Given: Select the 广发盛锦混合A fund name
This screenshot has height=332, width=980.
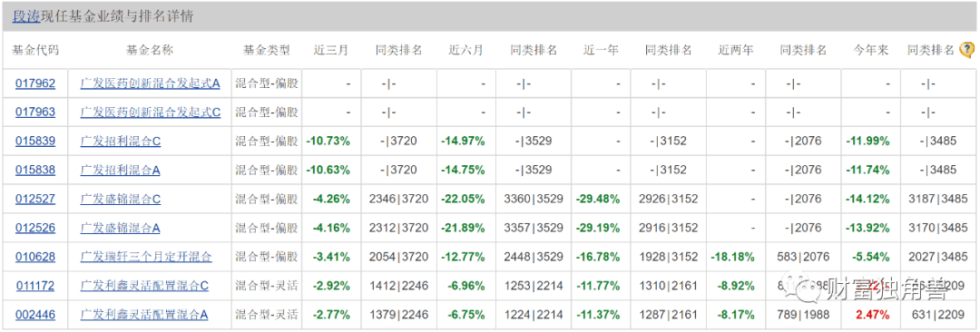Looking at the screenshot, I should click(x=121, y=229).
